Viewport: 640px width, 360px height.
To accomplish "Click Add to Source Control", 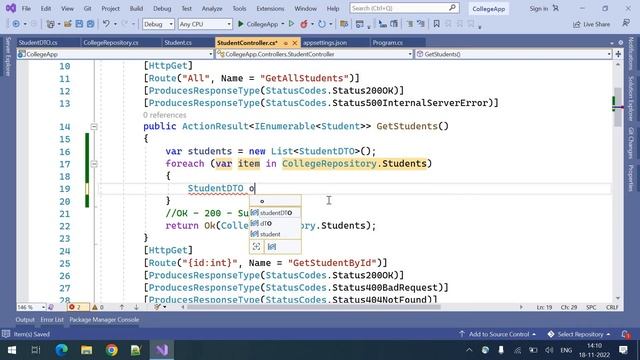I will [x=498, y=334].
